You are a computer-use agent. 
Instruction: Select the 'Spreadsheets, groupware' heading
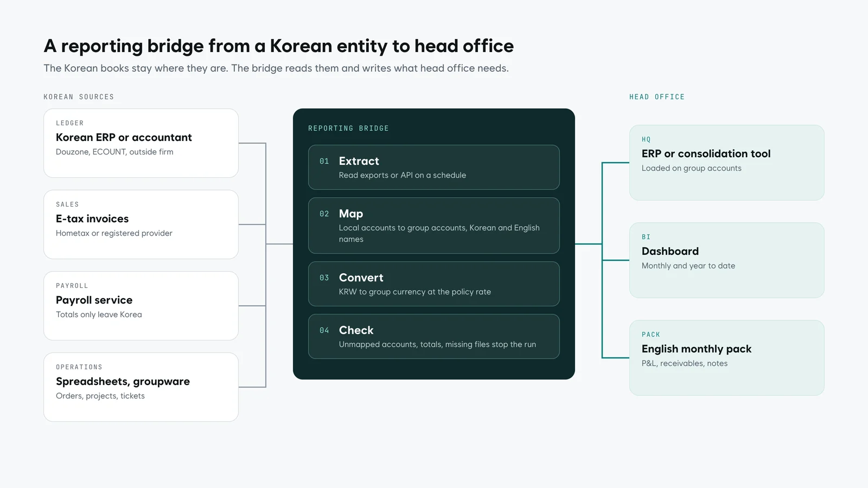(x=123, y=382)
